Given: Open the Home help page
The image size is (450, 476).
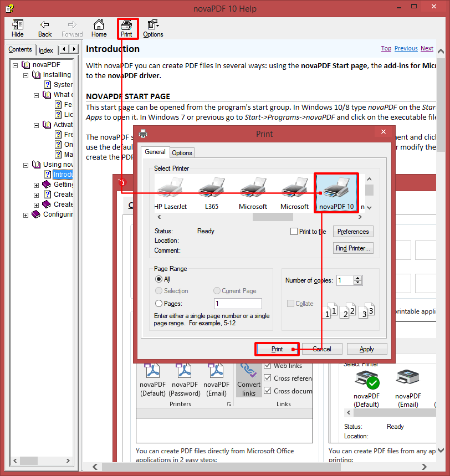Looking at the screenshot, I should pos(99,28).
